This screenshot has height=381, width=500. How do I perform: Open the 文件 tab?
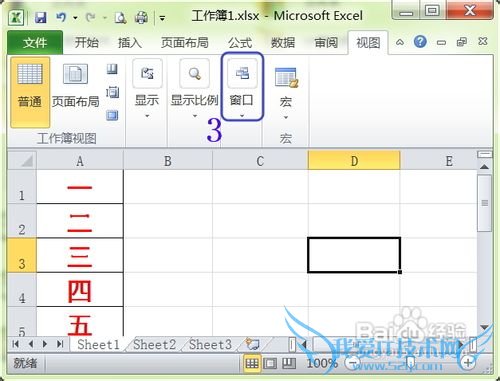[35, 42]
